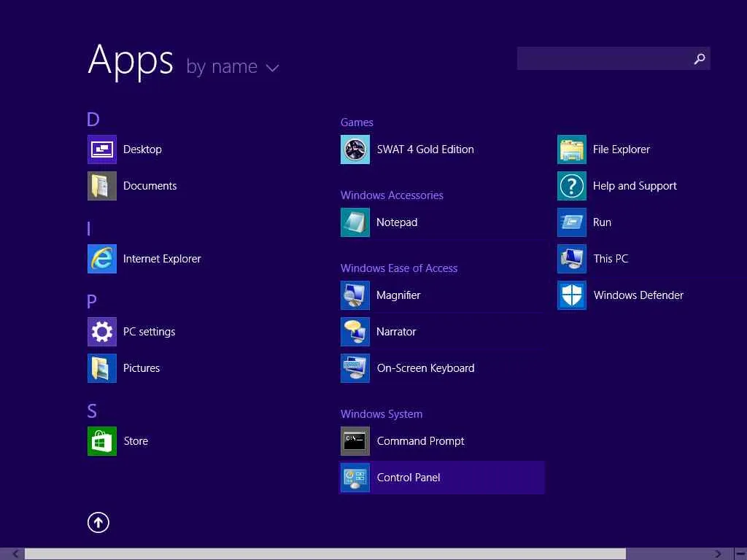
Task: Open the Documents folder icon
Action: coord(102,186)
